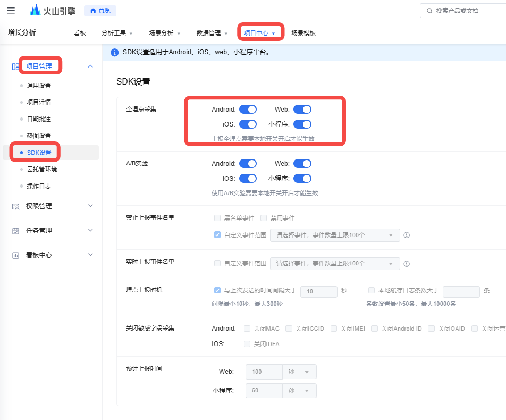Screen dimensions: 506x420
Task: Toggle A/B实验 Web switch
Action: (302, 164)
